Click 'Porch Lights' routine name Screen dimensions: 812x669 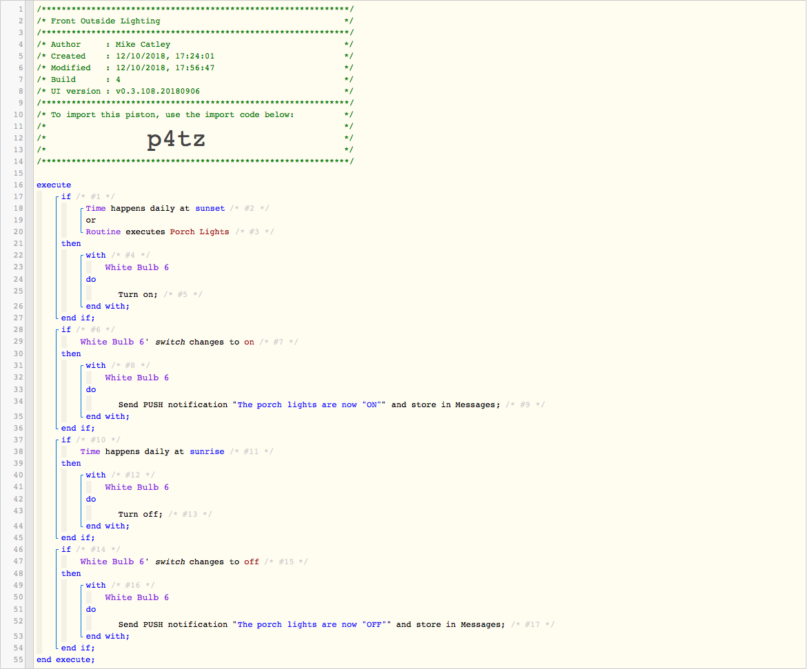coord(199,231)
